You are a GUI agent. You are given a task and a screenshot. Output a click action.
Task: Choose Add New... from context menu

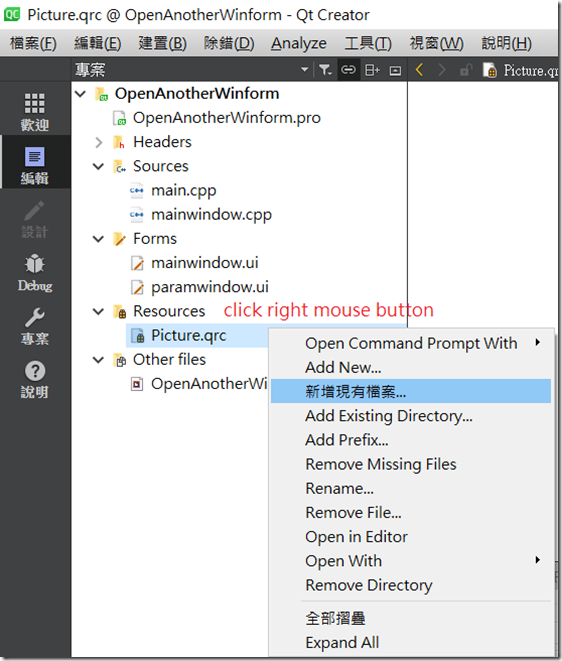tap(411, 368)
